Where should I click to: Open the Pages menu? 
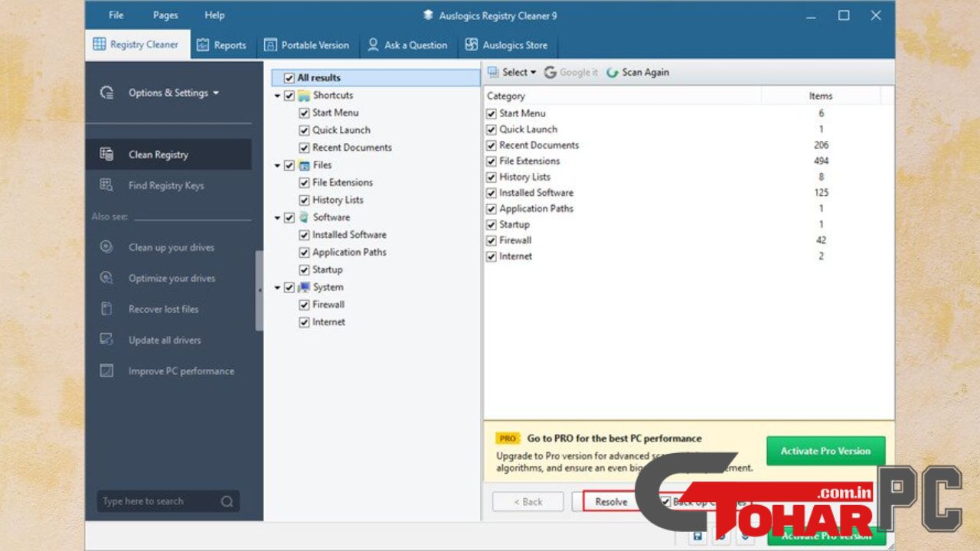pyautogui.click(x=165, y=15)
